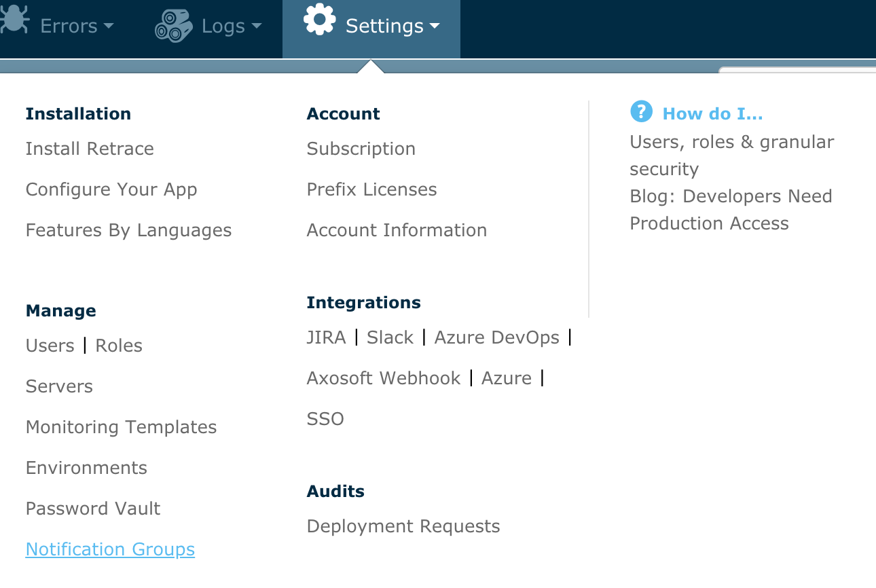Viewport: 876px width, 588px height.
Task: Open the Settings menu label
Action: tap(385, 26)
